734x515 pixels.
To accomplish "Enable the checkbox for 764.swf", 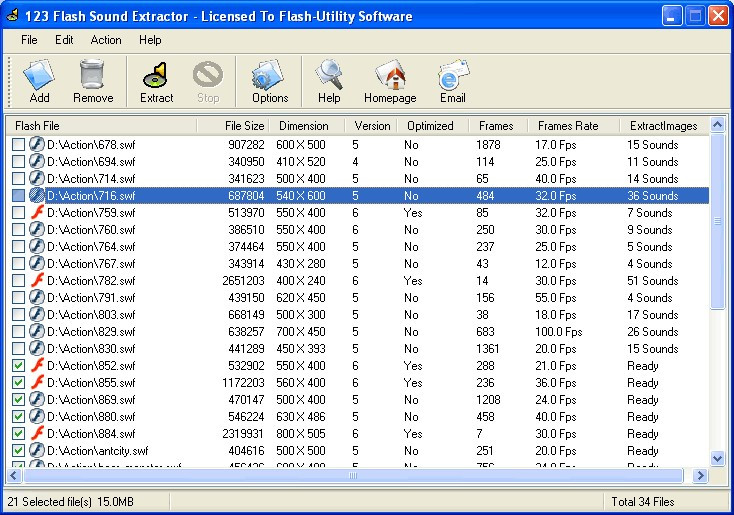I will click(18, 247).
